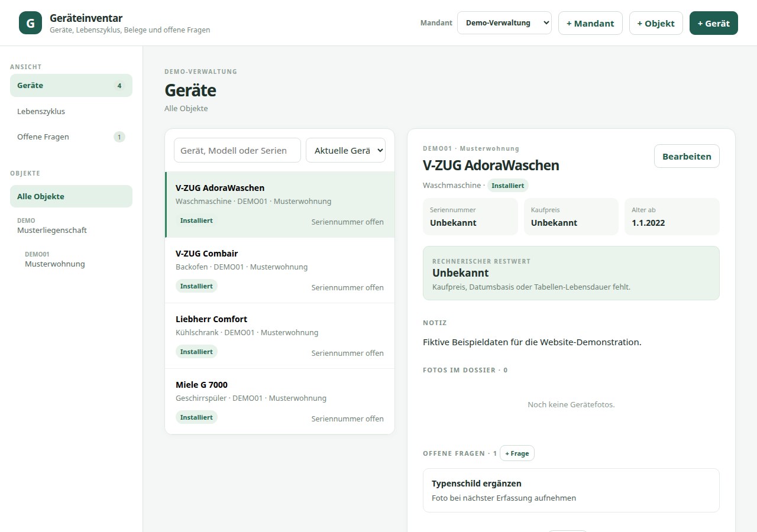Image resolution: width=757 pixels, height=532 pixels.
Task: Click the Geräteinventar app title
Action: click(x=86, y=18)
